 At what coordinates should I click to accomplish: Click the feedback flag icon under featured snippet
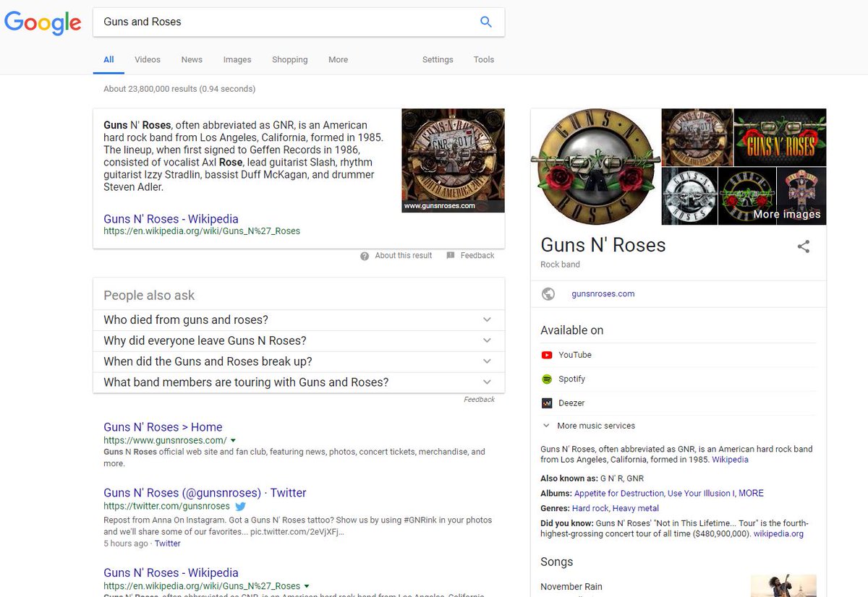[x=451, y=255]
